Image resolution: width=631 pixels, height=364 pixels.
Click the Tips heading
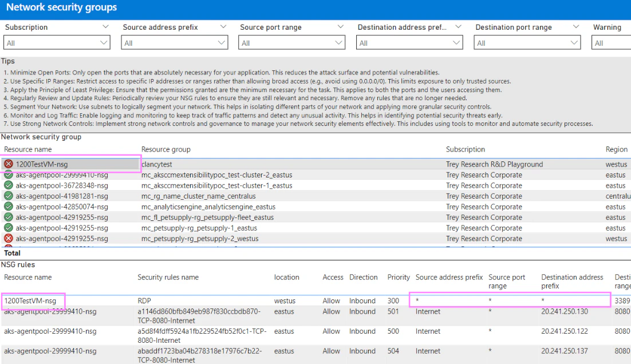point(7,61)
